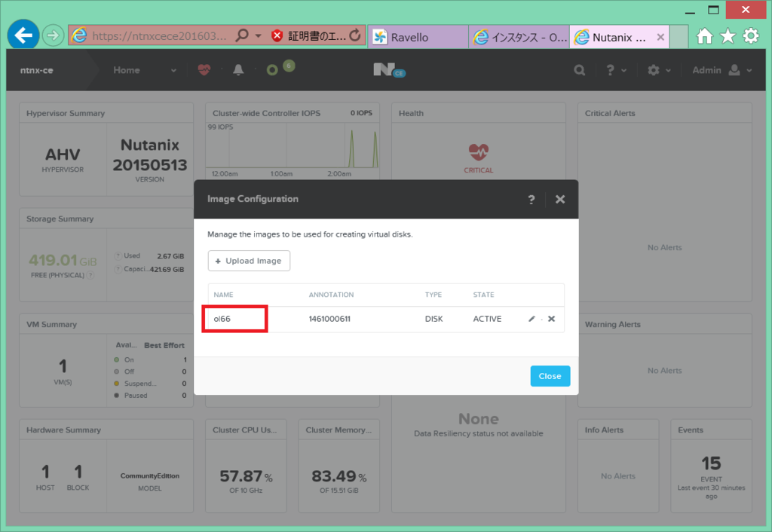The image size is (772, 532).
Task: Open alerts bell icon
Action: [238, 70]
